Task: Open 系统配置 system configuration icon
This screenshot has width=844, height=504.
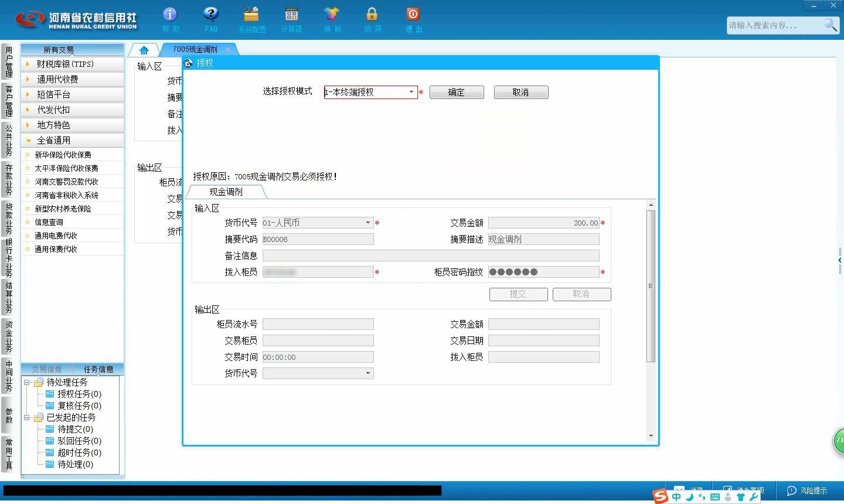Action: [252, 19]
